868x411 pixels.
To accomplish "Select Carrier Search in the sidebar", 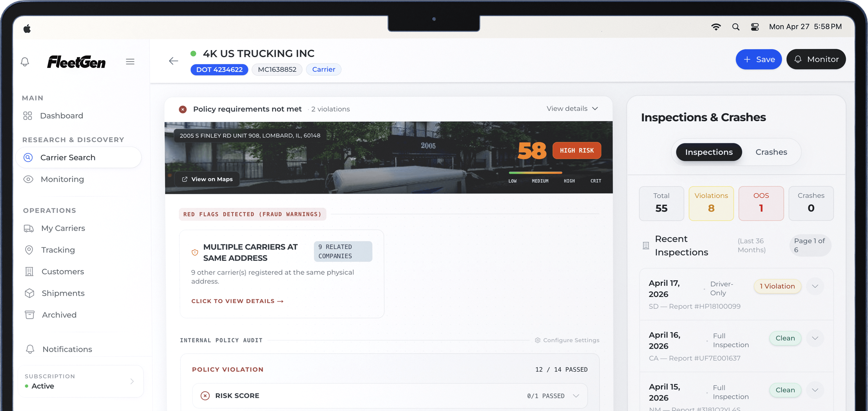I will (78, 158).
